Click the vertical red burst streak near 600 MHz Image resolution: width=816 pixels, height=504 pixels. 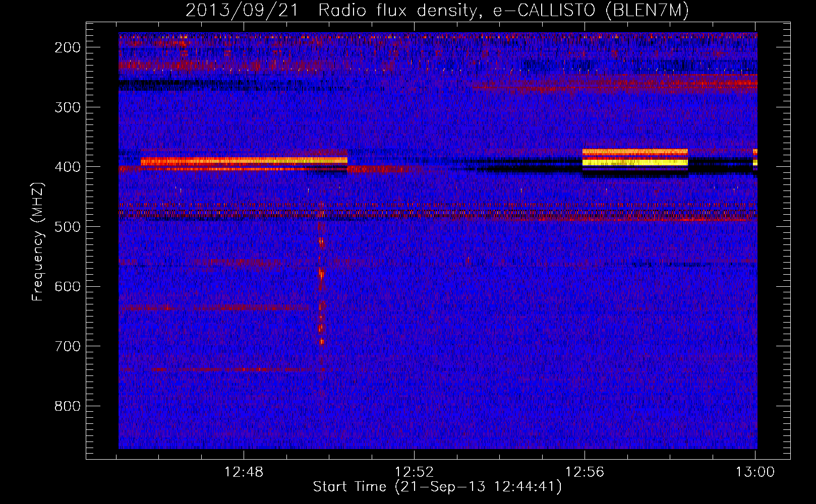pos(321,292)
